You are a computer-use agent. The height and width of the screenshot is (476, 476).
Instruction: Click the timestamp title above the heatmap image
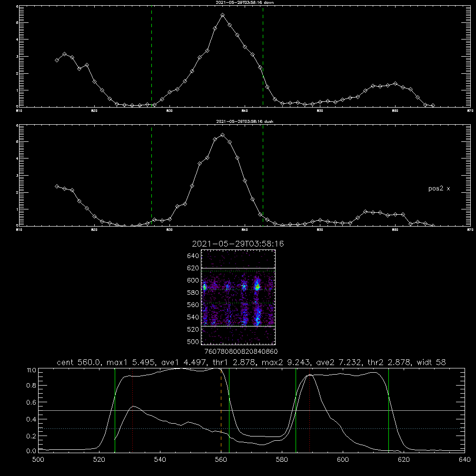pos(238,244)
